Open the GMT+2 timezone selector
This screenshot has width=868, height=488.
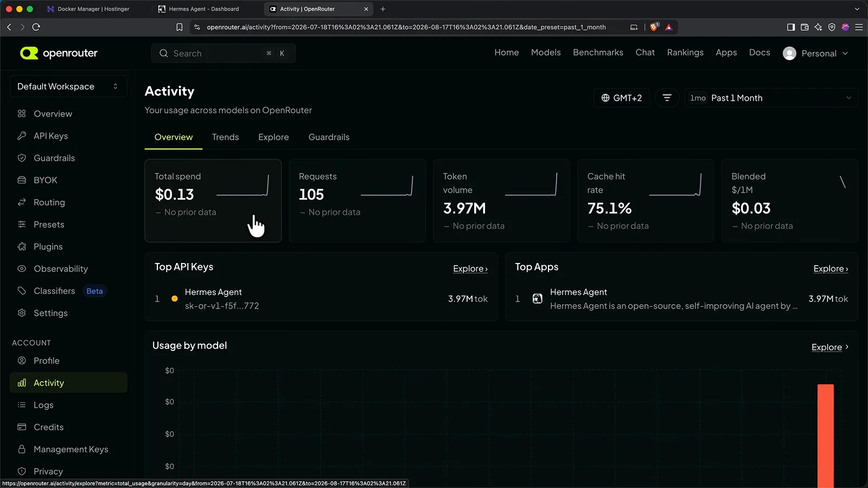(622, 98)
